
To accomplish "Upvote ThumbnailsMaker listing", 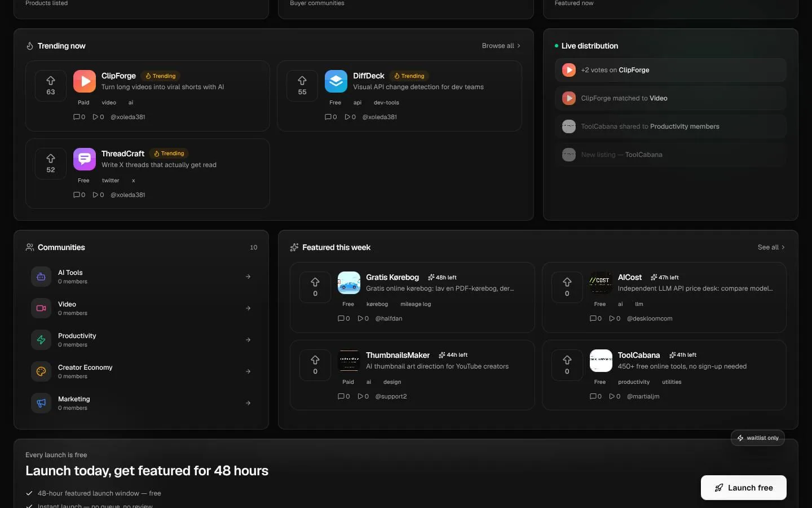I will (315, 365).
